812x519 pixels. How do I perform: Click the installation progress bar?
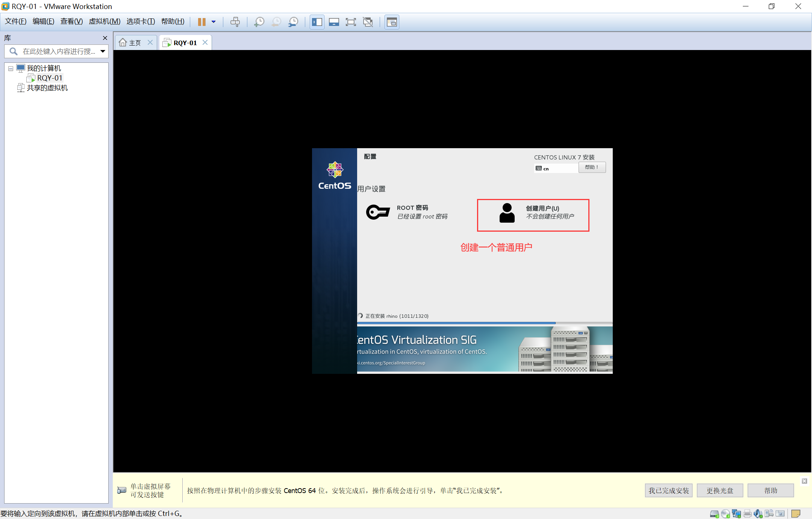pyautogui.click(x=485, y=323)
